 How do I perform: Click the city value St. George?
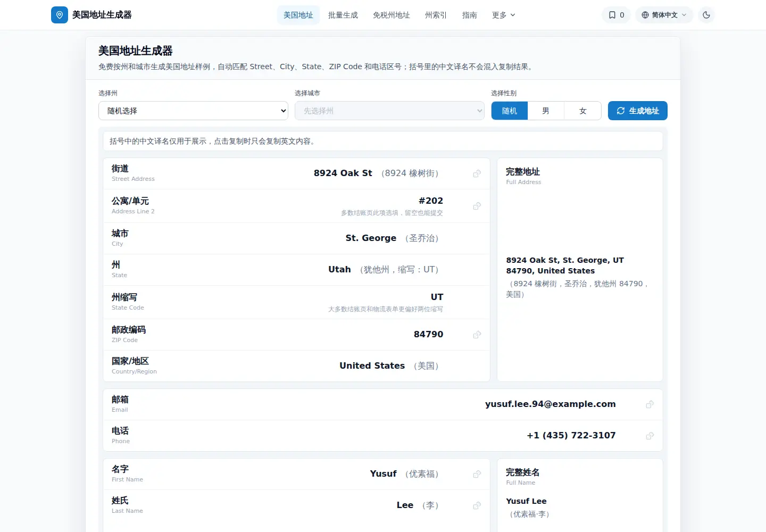pos(371,238)
